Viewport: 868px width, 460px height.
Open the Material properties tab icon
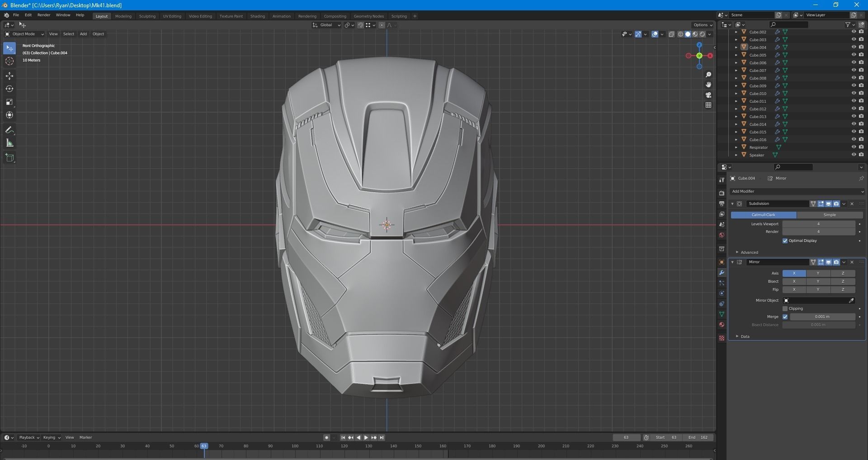[722, 325]
